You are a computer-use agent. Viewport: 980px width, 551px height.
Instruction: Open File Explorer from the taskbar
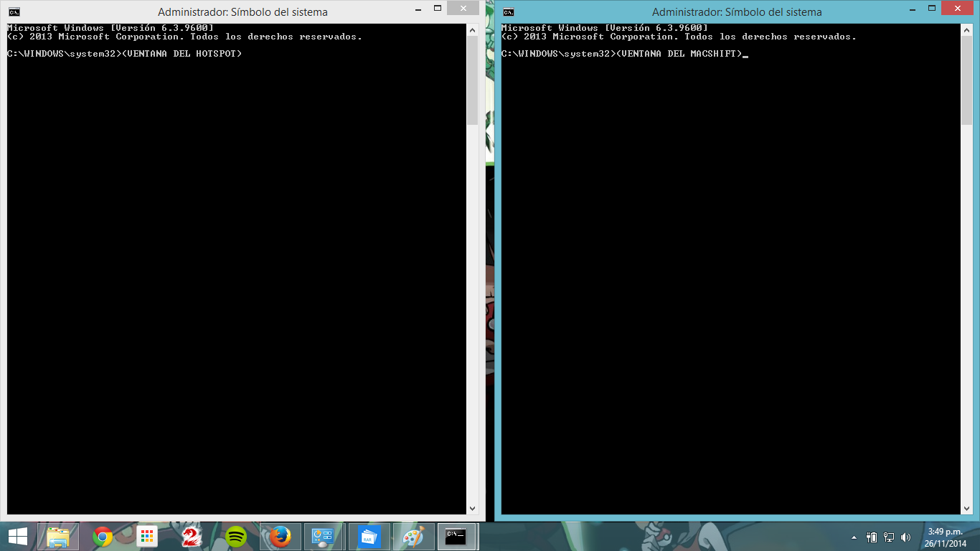(x=59, y=537)
